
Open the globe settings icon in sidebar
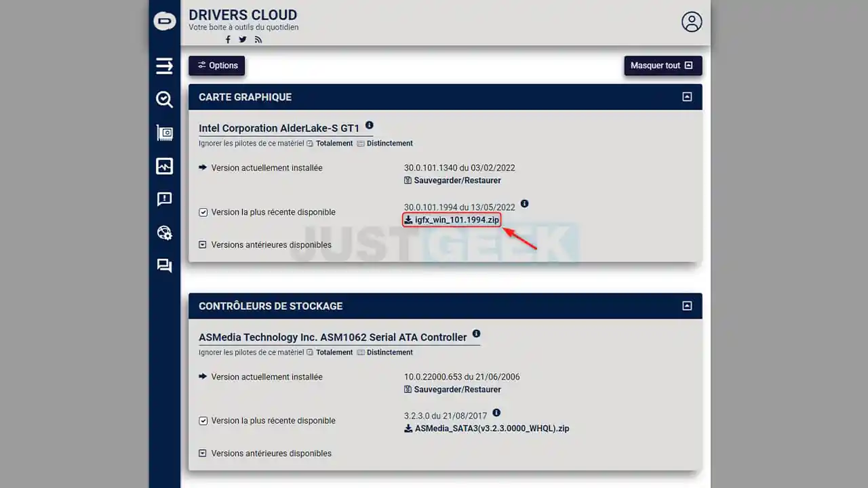[164, 232]
